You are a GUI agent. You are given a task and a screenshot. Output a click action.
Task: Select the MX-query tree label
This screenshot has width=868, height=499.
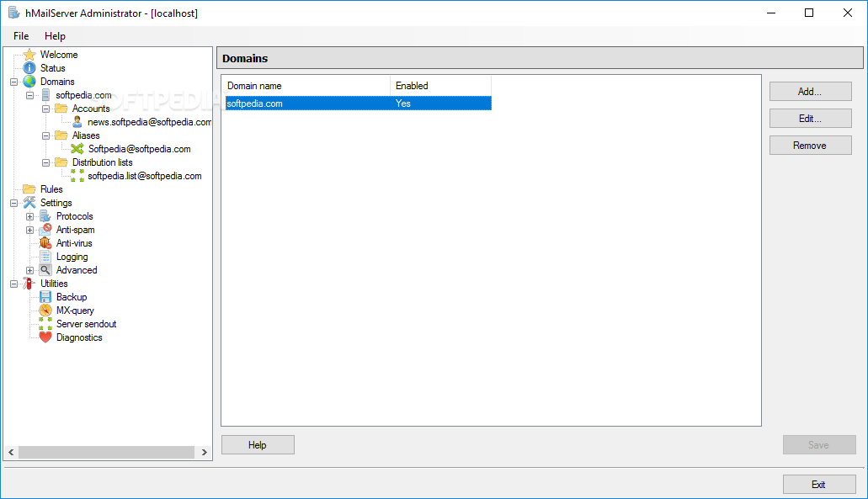(x=75, y=311)
